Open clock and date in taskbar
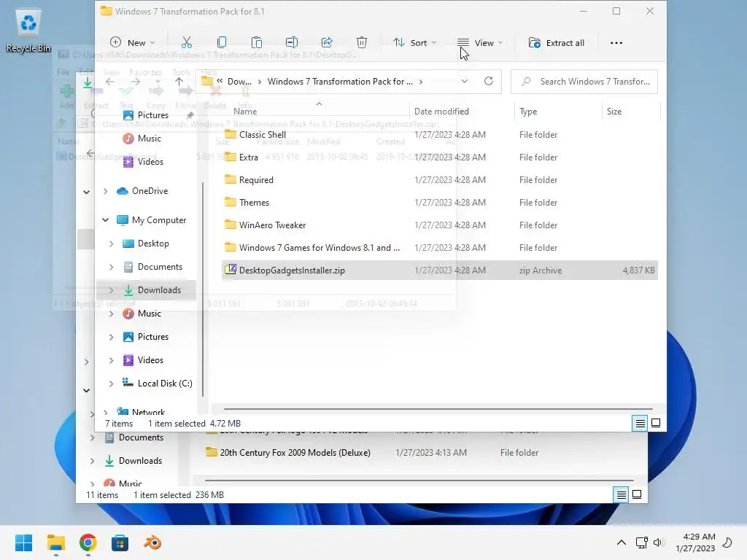 coord(695,542)
